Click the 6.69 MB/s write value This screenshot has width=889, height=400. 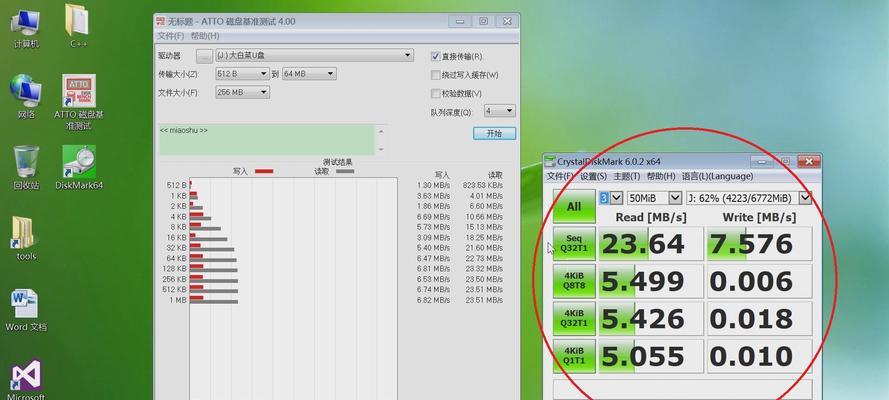click(433, 217)
